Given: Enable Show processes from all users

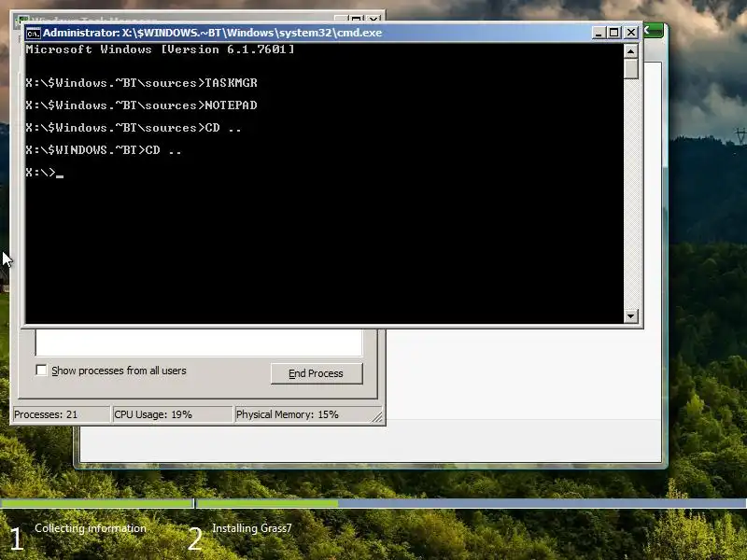Looking at the screenshot, I should 41,370.
